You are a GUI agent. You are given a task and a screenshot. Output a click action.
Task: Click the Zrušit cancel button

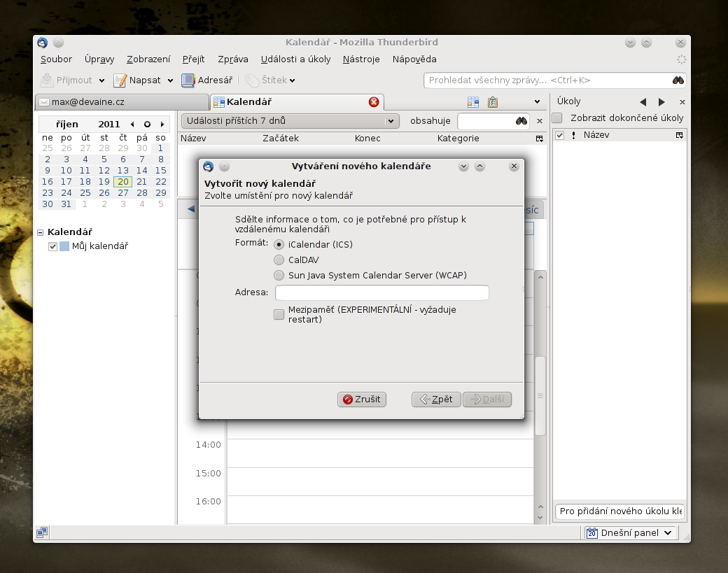point(362,399)
